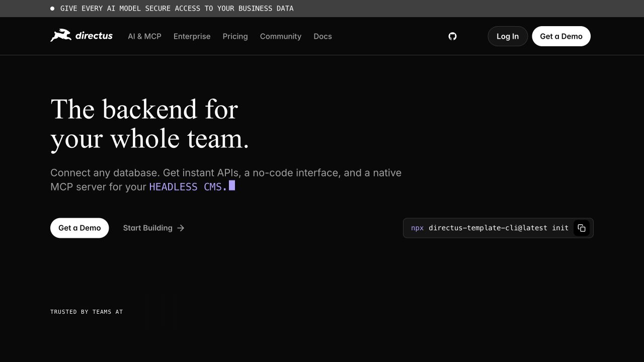
Task: Click the Directus rabbit logo
Action: (x=82, y=36)
